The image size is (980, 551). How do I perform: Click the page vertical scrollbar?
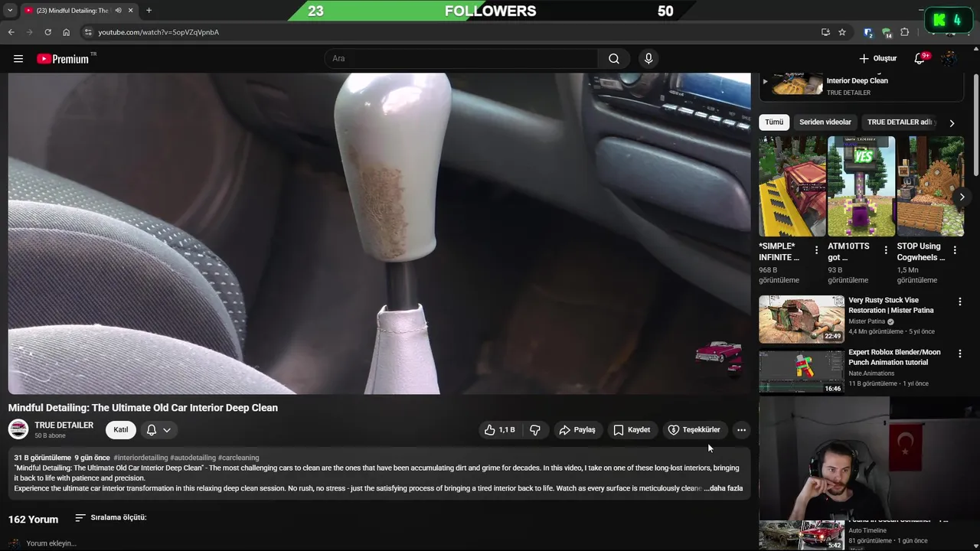click(975, 126)
